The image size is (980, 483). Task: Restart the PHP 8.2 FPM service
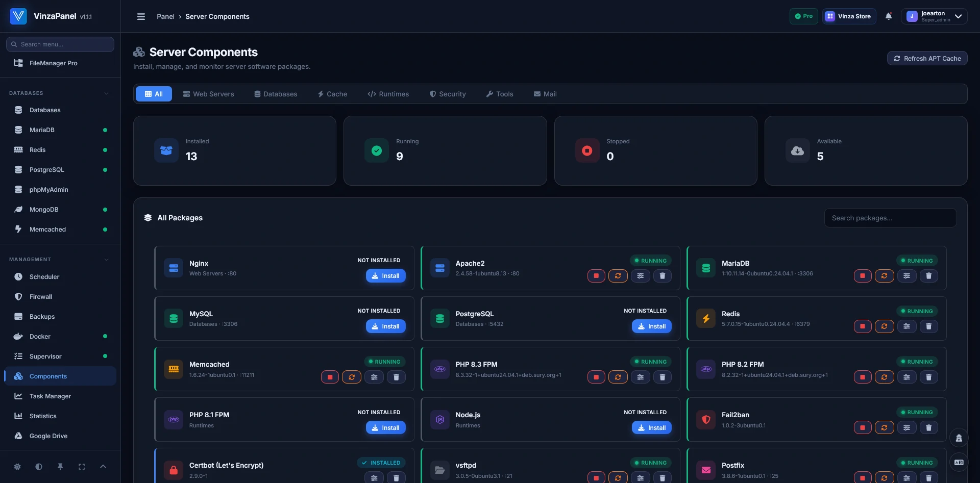pos(885,377)
